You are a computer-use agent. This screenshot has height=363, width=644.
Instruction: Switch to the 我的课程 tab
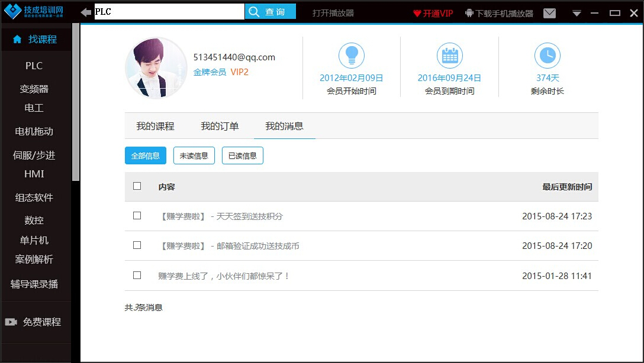tap(155, 126)
